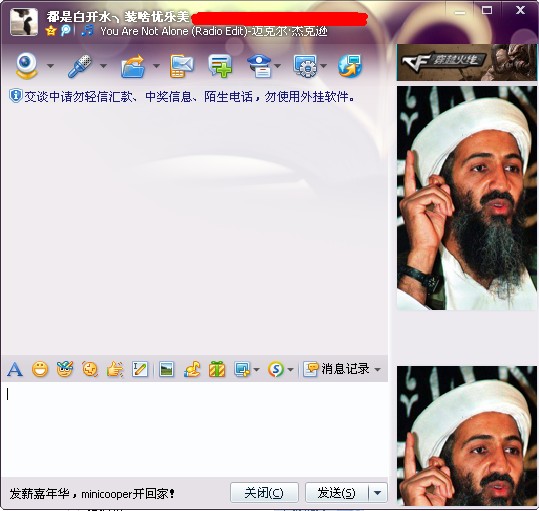Image resolution: width=539 pixels, height=511 pixels.
Task: Click the music note icon in header
Action: click(x=88, y=30)
